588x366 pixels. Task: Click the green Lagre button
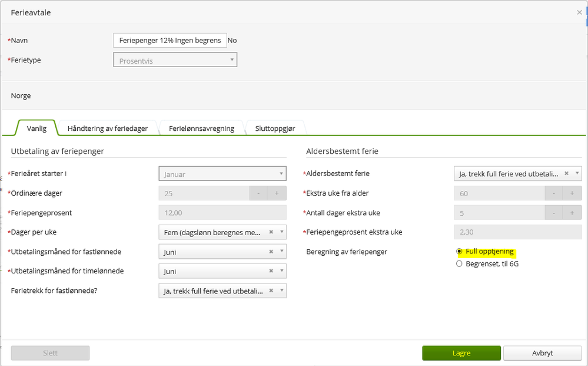[x=461, y=353]
